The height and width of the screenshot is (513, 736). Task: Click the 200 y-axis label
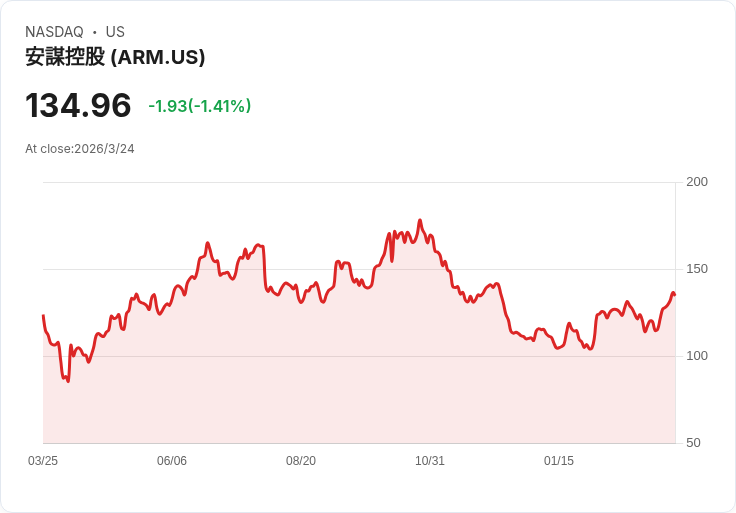pyautogui.click(x=697, y=182)
